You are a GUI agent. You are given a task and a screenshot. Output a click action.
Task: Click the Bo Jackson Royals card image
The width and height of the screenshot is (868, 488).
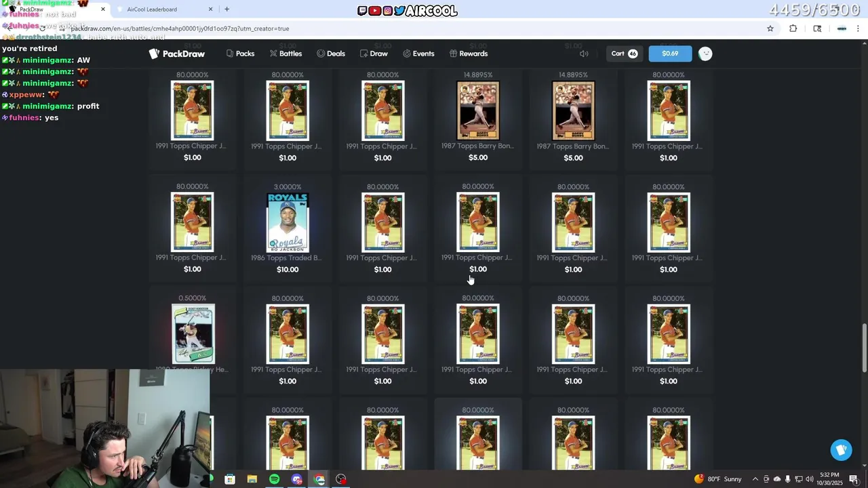[x=288, y=222]
